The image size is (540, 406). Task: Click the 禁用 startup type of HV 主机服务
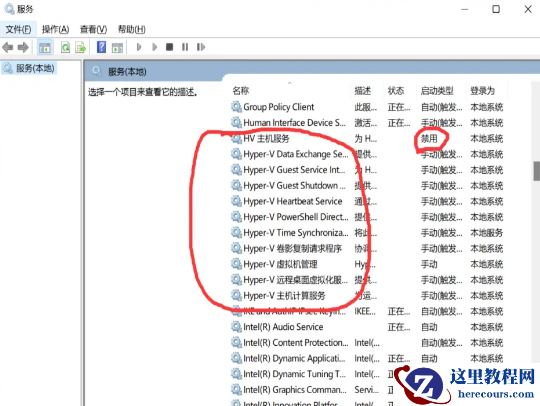click(x=429, y=138)
